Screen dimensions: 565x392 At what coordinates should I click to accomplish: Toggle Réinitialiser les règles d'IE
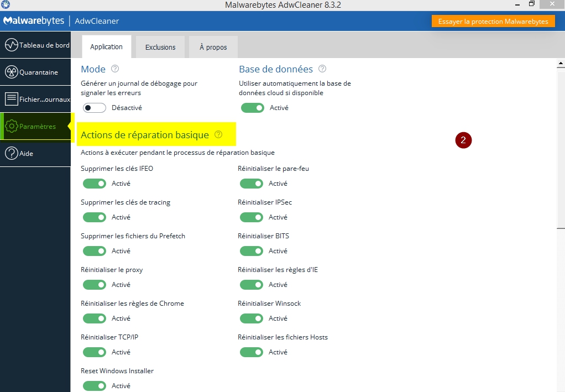coord(252,285)
